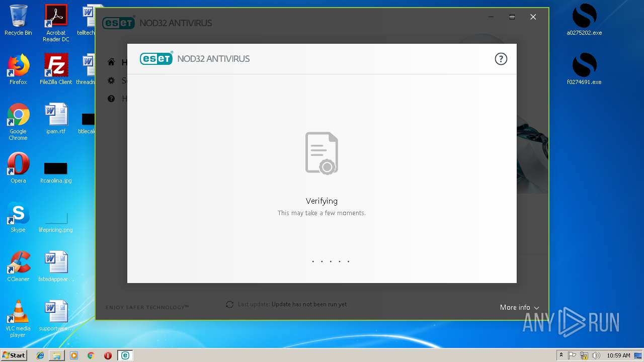Screen dimensions: 644x362
Task: Click the 10:59 AM taskbar clock
Action: (x=618, y=355)
